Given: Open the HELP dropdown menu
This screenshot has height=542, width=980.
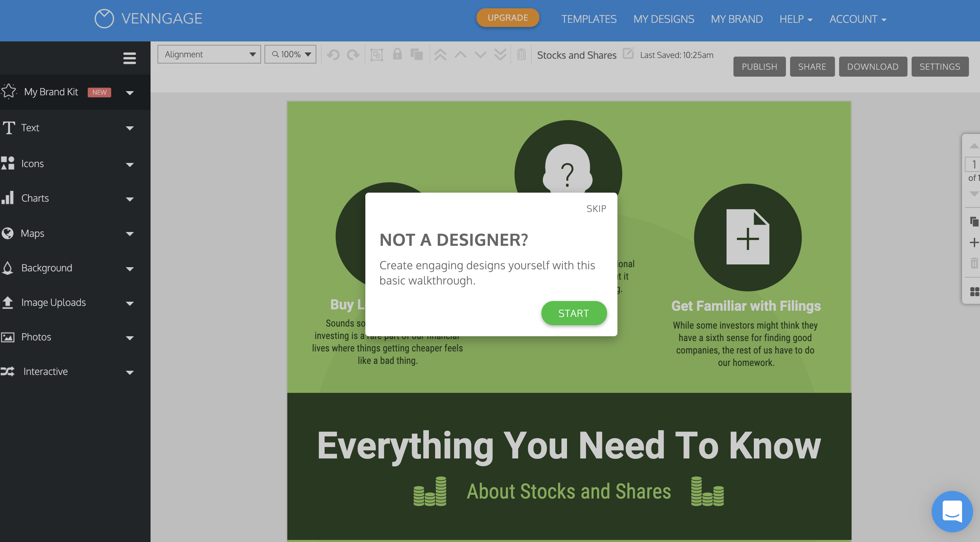Looking at the screenshot, I should tap(796, 19).
